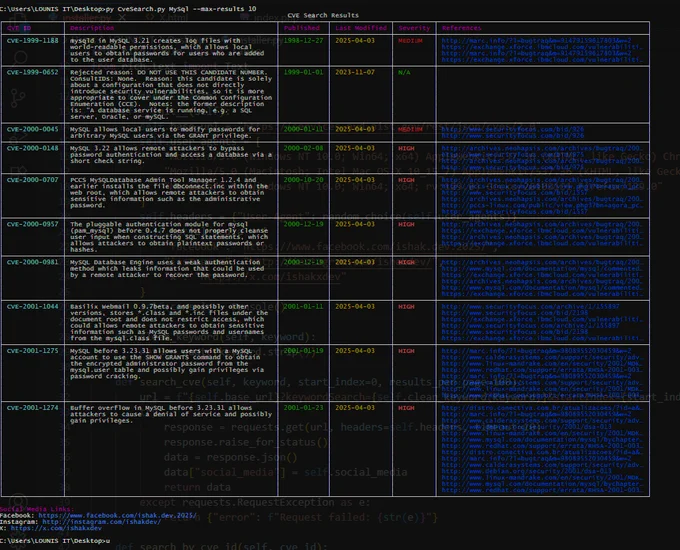Select the CVE-1999-1188 ID cell
This screenshot has height=550, width=680.
pyautogui.click(x=33, y=40)
